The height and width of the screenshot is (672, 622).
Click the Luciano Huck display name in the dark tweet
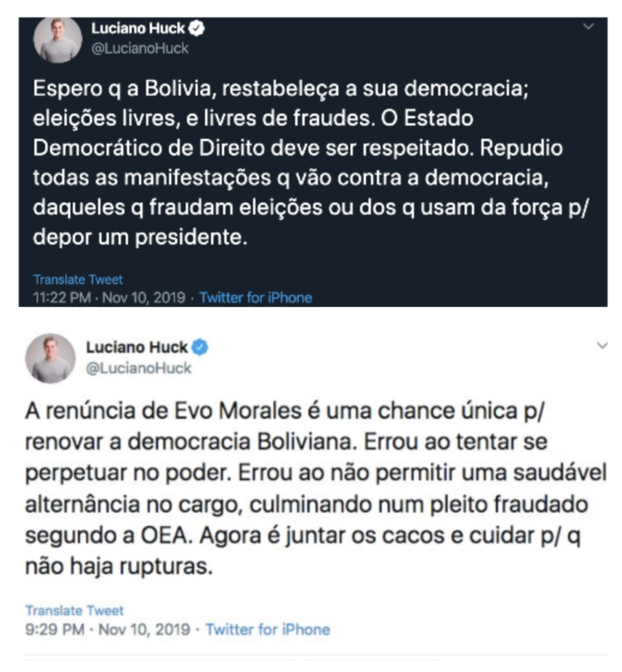[138, 28]
